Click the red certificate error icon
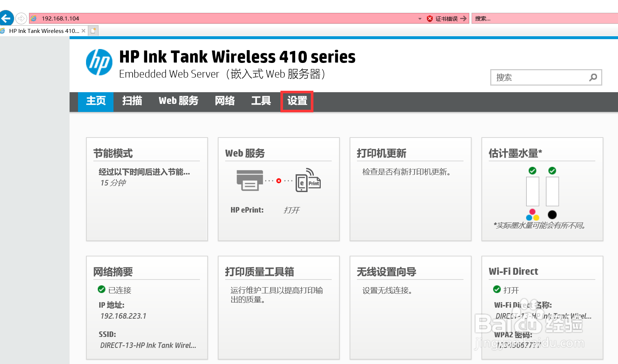Viewport: 618px width, 364px height. point(430,19)
